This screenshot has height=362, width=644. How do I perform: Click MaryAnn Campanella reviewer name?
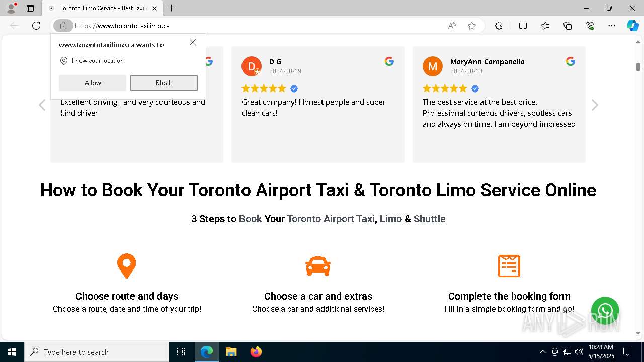(488, 62)
